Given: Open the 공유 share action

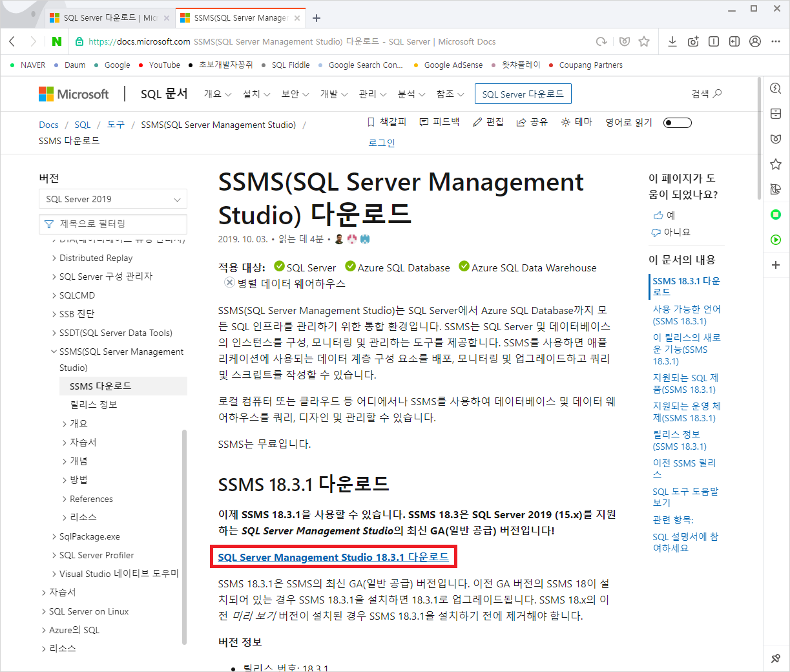Looking at the screenshot, I should 532,121.
